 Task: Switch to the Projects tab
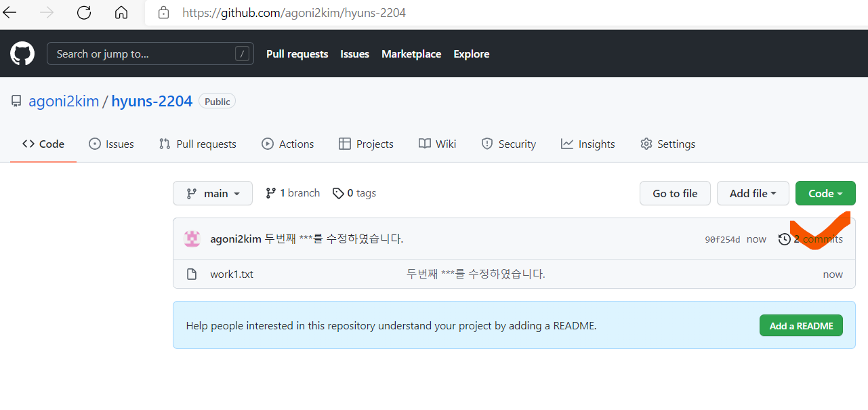(367, 144)
